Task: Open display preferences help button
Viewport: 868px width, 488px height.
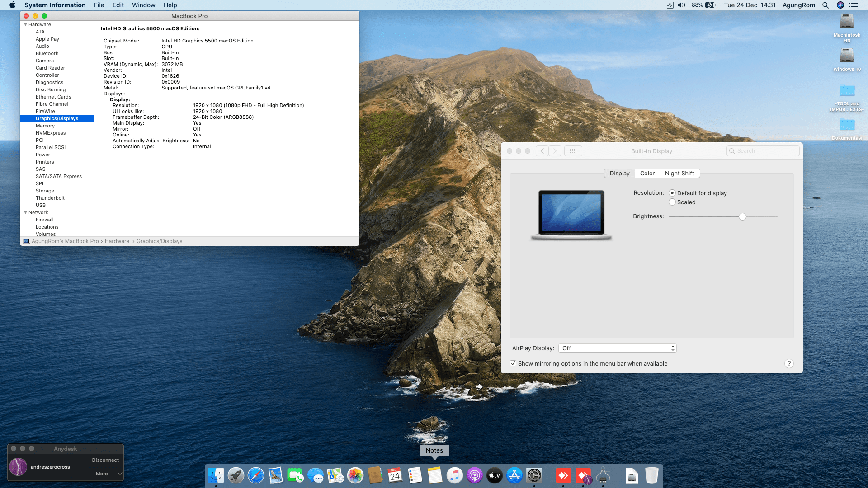Action: pos(789,364)
